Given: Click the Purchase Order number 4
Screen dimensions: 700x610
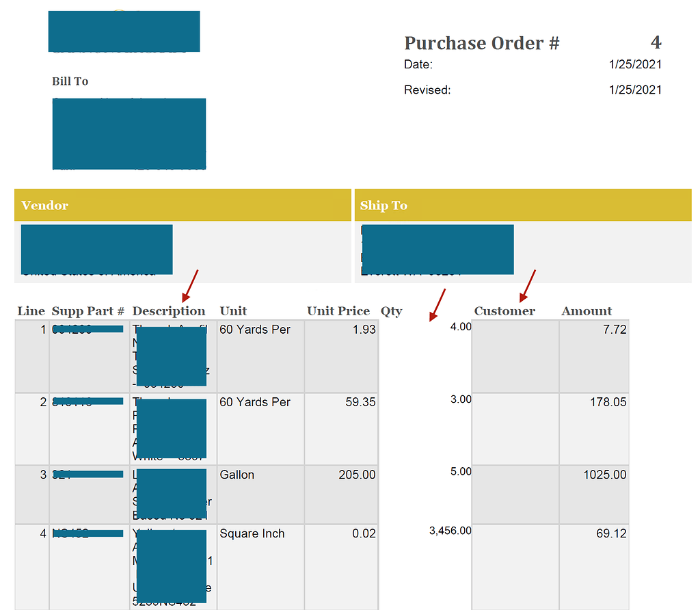Looking at the screenshot, I should (x=655, y=42).
